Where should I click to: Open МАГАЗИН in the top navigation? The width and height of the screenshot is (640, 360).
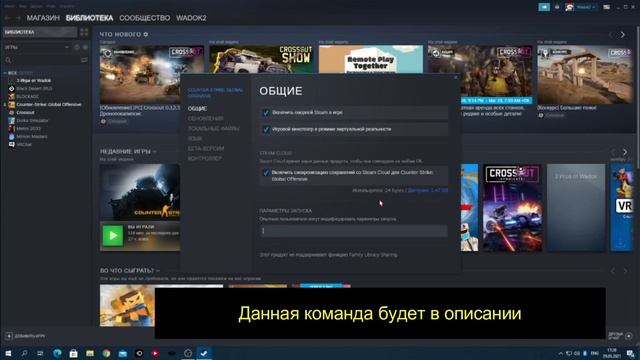43,18
